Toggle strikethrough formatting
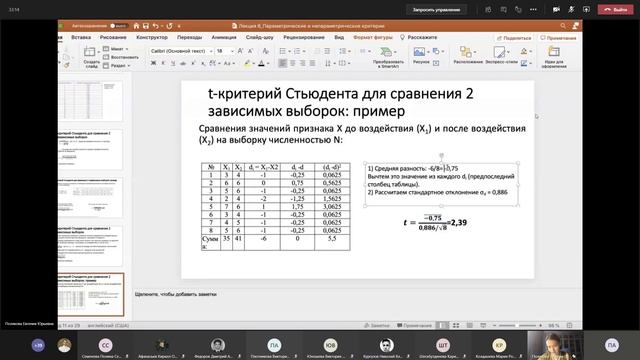Screen dimensions: 640x360 pyautogui.click(x=183, y=63)
